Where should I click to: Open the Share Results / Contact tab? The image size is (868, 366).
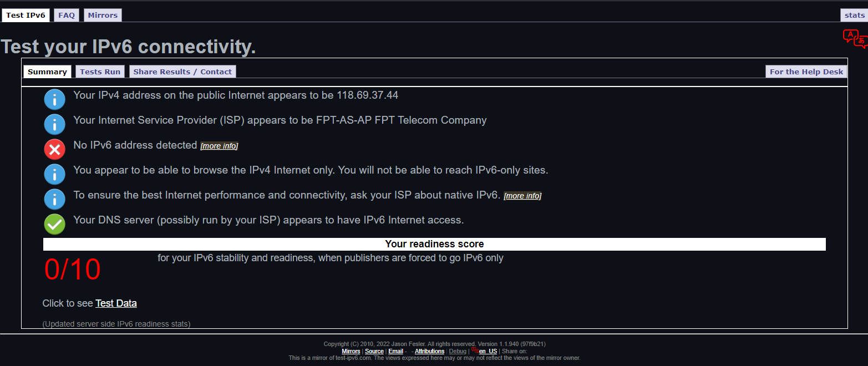tap(182, 71)
